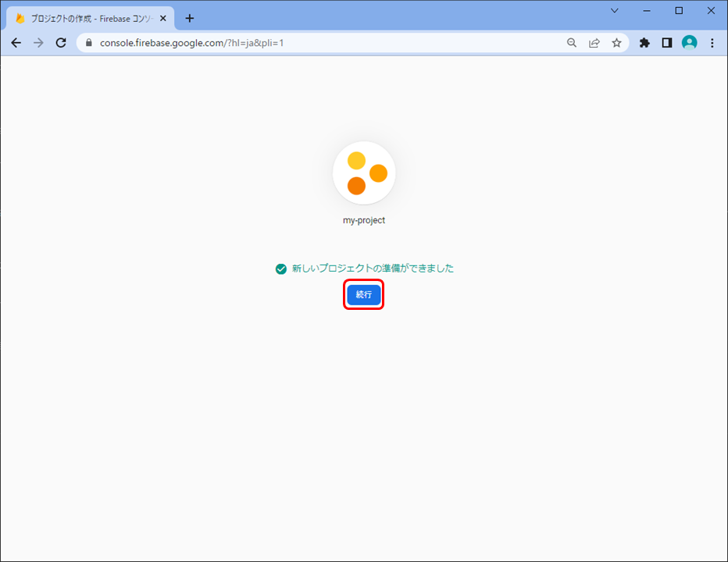This screenshot has height=562, width=728.
Task: Select the プロジェクトの作成 - Firebase tab
Action: pyautogui.click(x=91, y=19)
